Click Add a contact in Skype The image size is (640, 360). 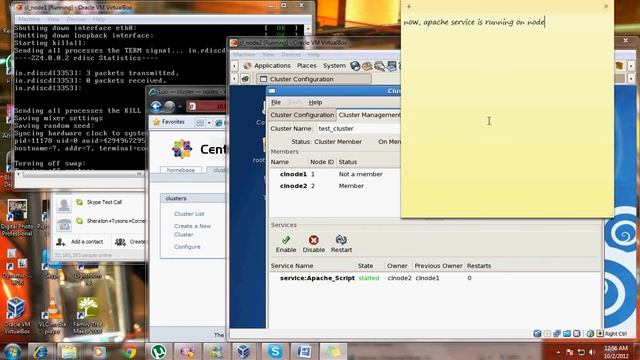tap(80, 242)
